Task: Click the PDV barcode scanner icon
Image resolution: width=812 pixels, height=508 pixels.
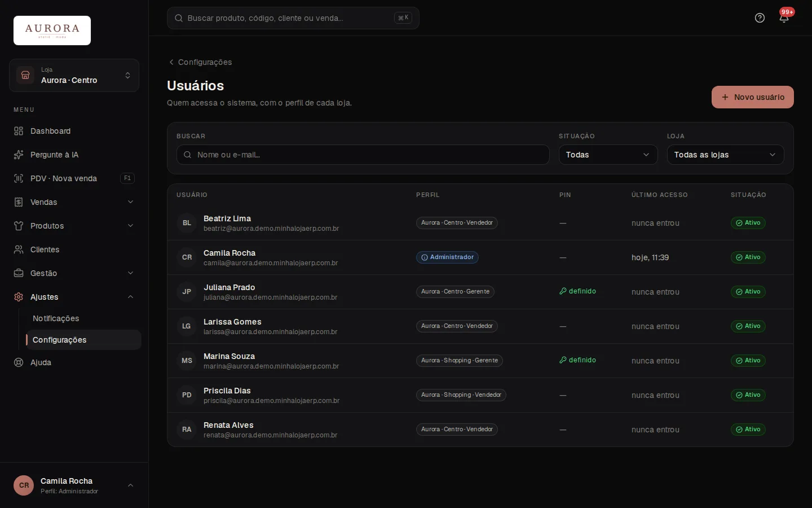Action: point(19,178)
